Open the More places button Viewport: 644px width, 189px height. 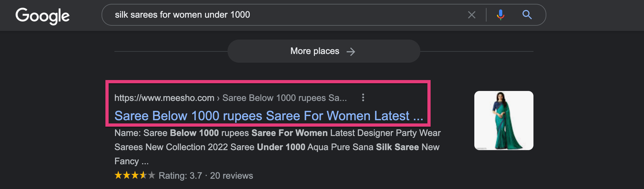[324, 51]
